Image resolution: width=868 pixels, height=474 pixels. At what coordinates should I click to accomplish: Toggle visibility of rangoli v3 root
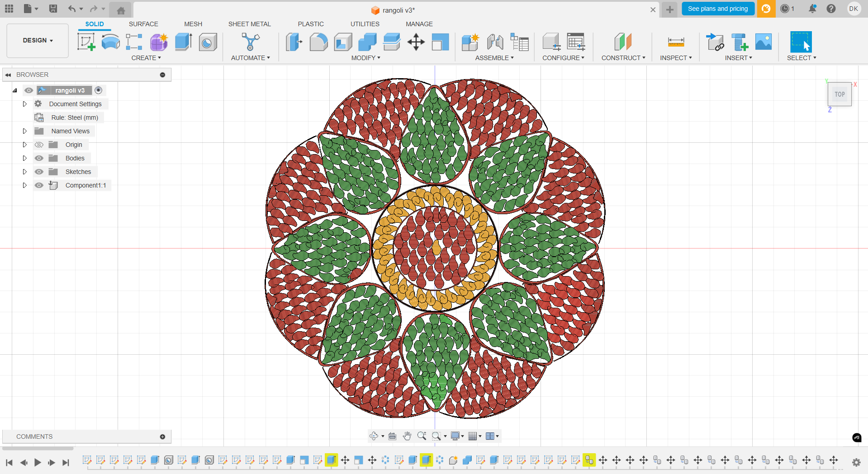click(x=28, y=90)
